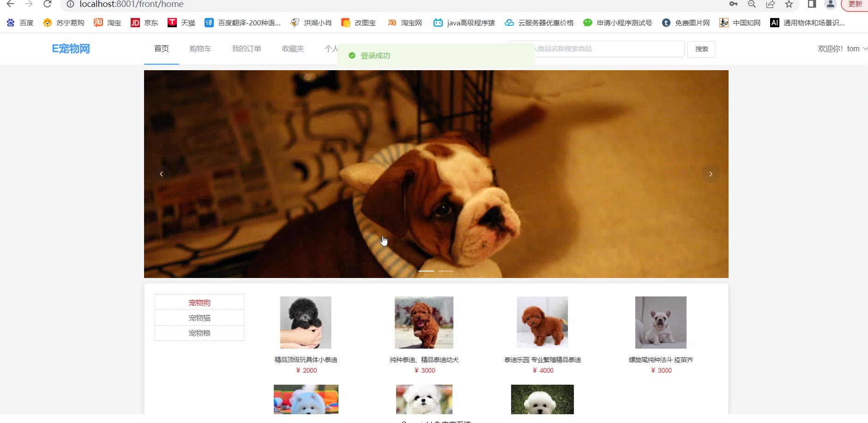The height and width of the screenshot is (423, 868).
Task: Open the 洪湖小肖 bookmark
Action: pos(311,23)
